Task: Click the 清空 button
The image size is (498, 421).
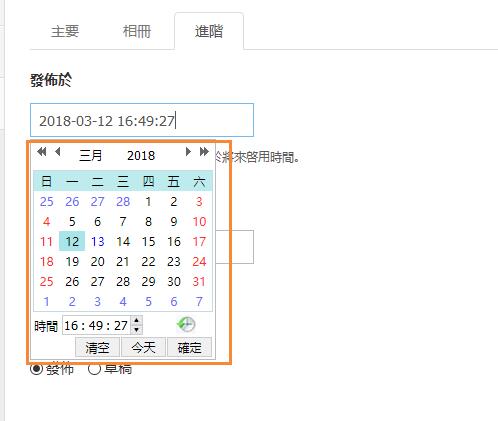Action: point(97,348)
